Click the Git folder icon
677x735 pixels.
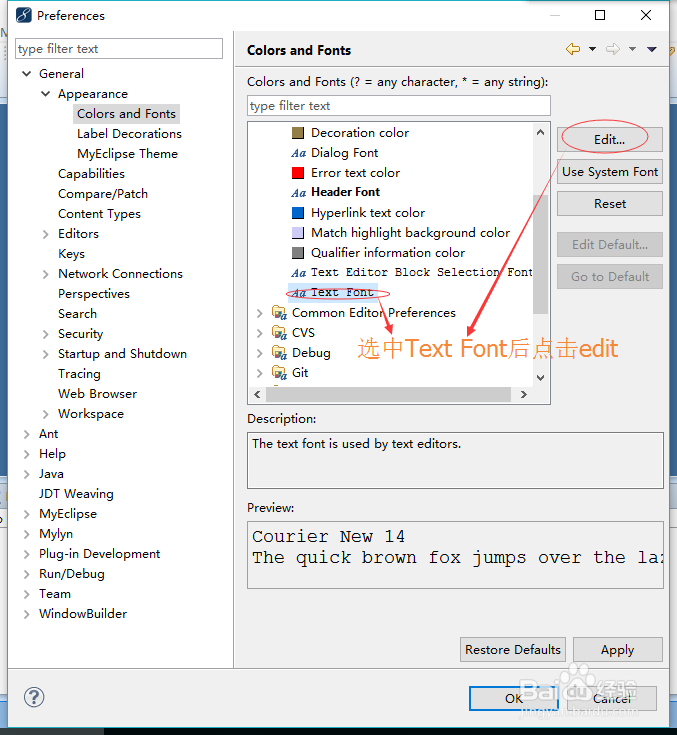[279, 373]
